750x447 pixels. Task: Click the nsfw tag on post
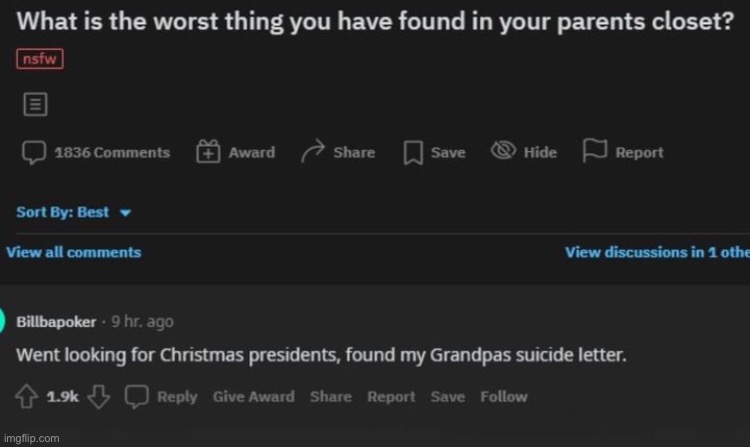coord(41,60)
